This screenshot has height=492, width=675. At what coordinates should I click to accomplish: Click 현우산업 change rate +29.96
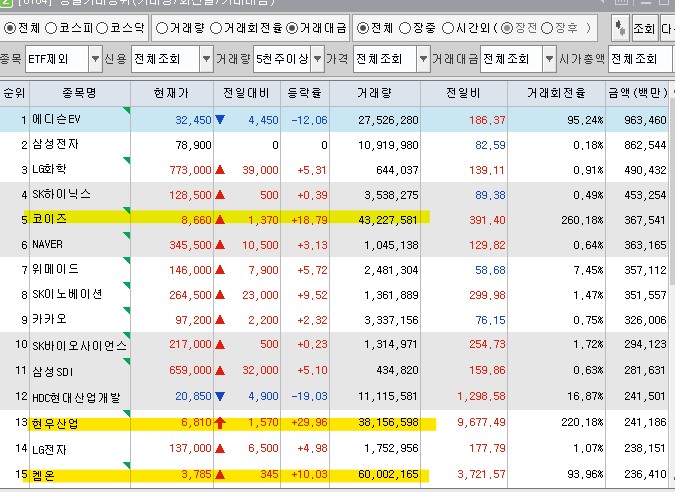[x=310, y=422]
